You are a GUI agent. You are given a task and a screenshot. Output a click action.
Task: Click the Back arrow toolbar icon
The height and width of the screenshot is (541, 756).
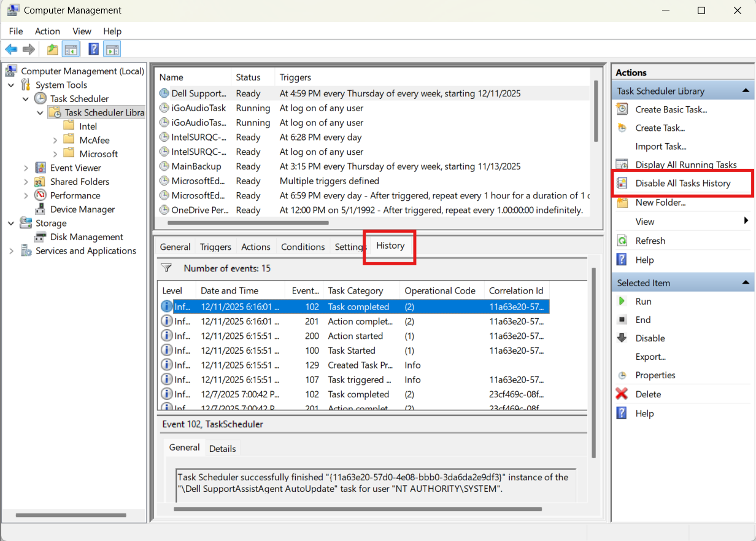tap(11, 49)
